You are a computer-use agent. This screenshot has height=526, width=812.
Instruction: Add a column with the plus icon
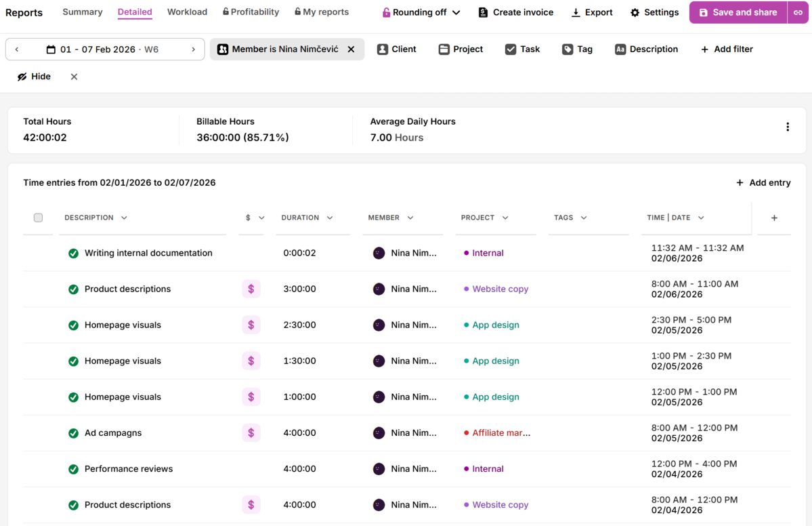click(x=774, y=218)
